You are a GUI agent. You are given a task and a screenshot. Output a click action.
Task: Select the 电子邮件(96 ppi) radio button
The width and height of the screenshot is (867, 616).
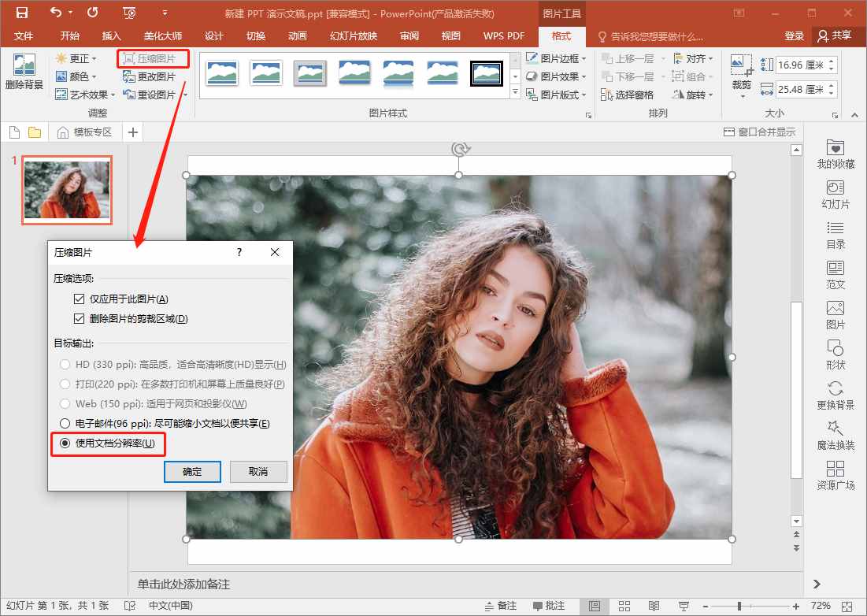63,423
